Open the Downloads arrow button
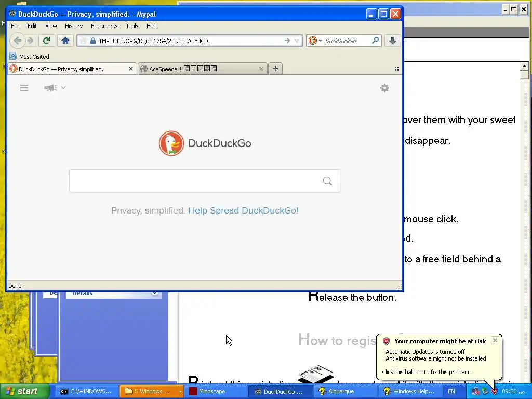Screen dimensions: 532x399 tap(393, 41)
